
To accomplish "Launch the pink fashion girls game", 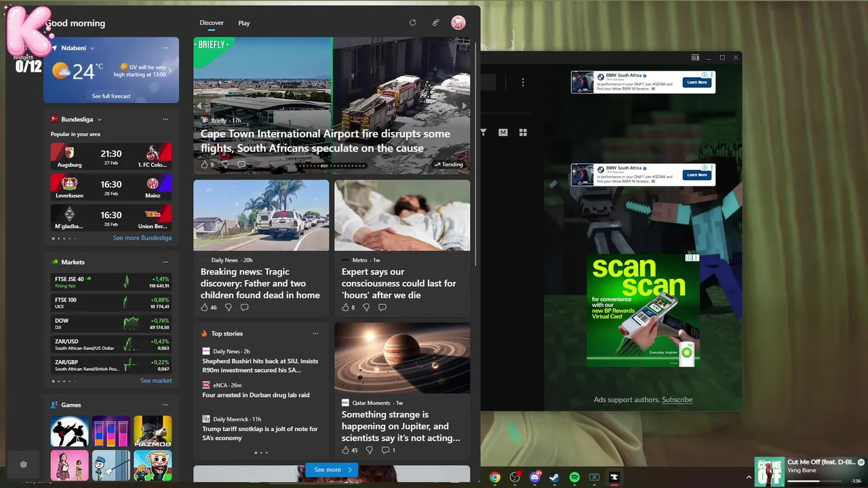I will click(69, 466).
